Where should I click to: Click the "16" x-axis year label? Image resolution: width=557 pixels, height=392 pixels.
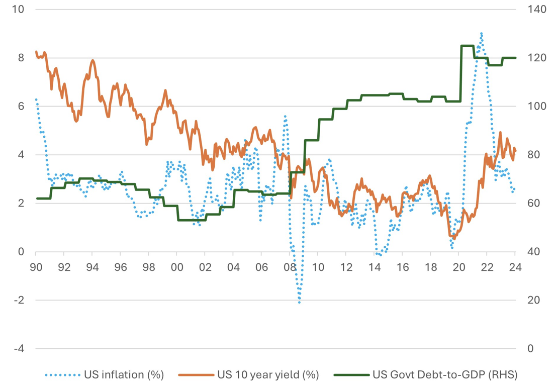coord(402,267)
